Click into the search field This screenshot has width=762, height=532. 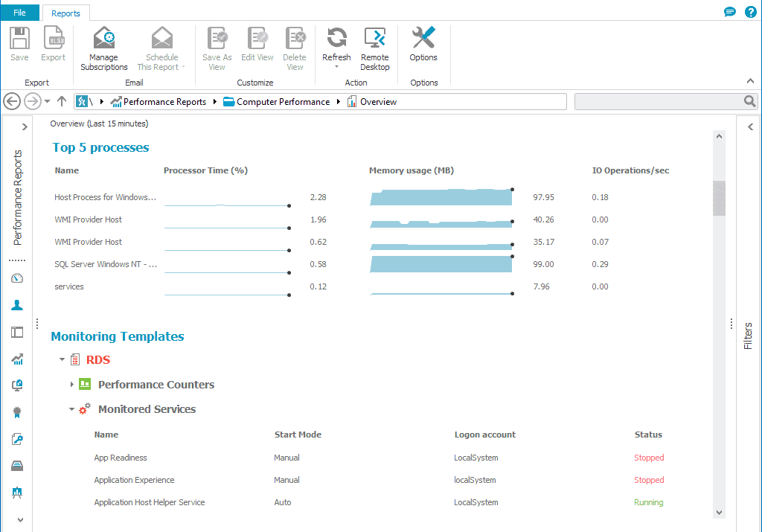[659, 101]
